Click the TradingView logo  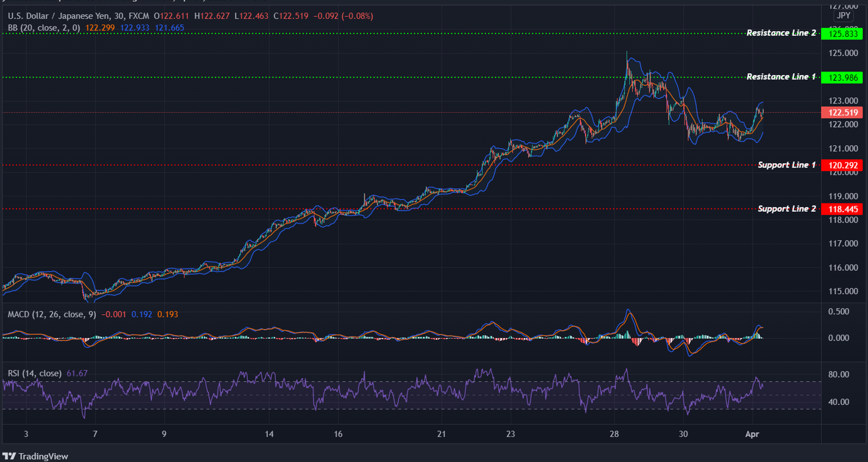click(35, 456)
